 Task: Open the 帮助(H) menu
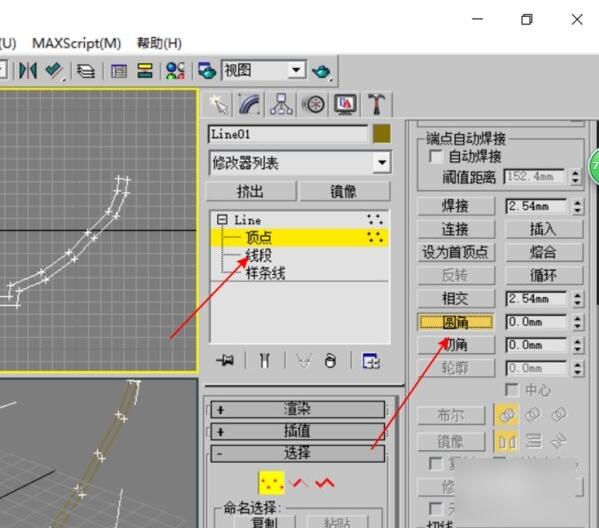point(159,43)
